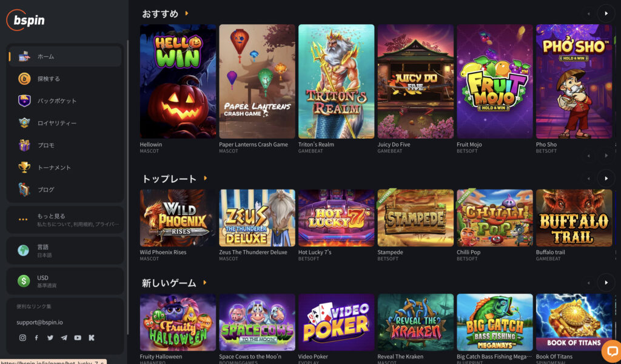Open the Triton's Realm game thumbnail
Image resolution: width=621 pixels, height=364 pixels.
click(x=336, y=82)
